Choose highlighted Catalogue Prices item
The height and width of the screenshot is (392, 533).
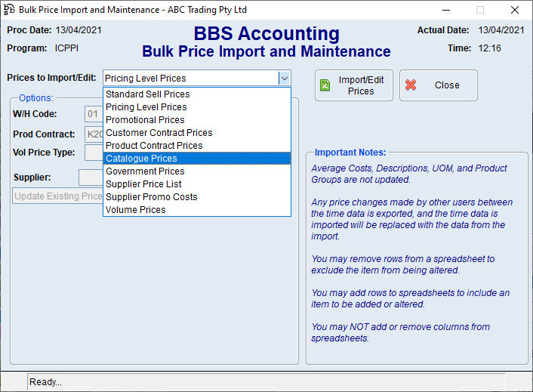(141, 159)
